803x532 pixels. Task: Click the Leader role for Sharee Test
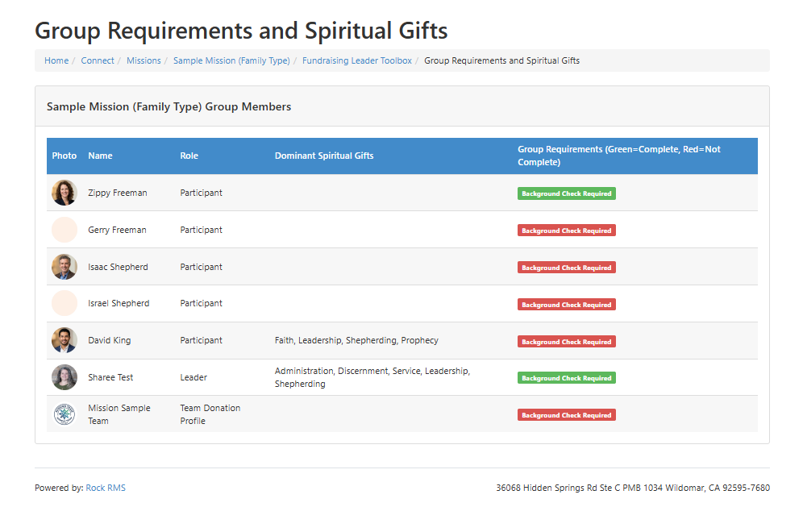tap(193, 377)
